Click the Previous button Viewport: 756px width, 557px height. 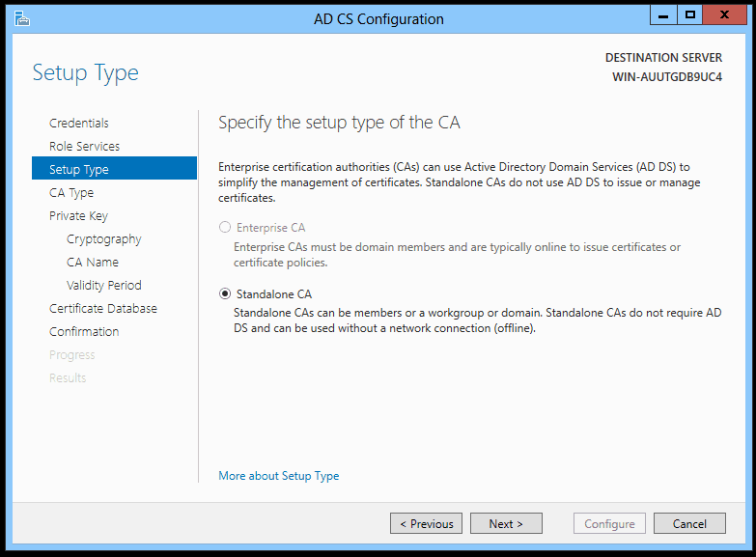[x=426, y=523]
